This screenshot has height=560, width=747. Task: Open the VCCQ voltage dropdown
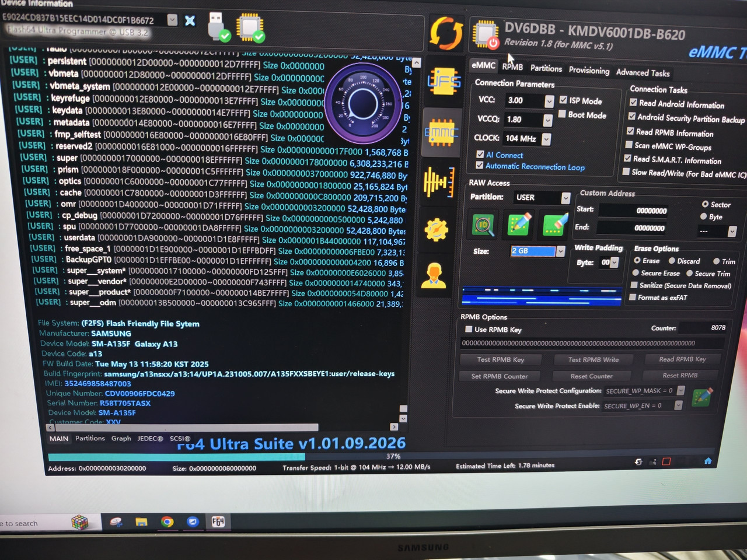[547, 120]
